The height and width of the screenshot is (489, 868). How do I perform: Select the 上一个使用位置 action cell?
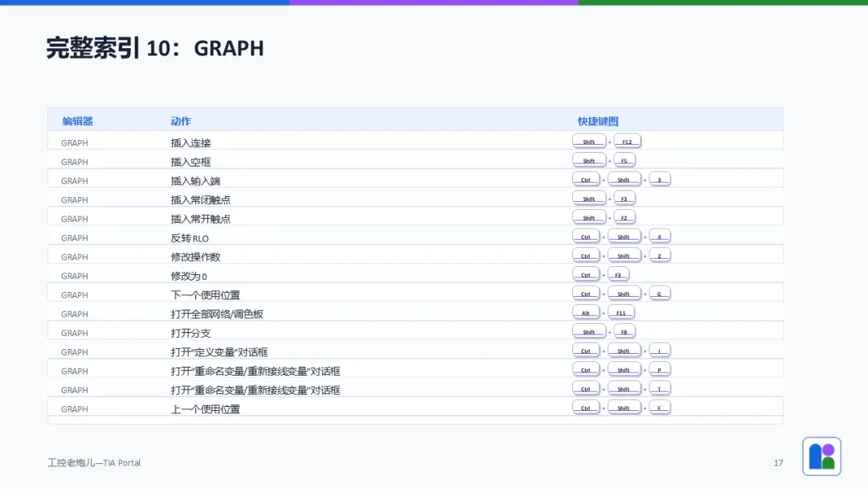(x=206, y=409)
